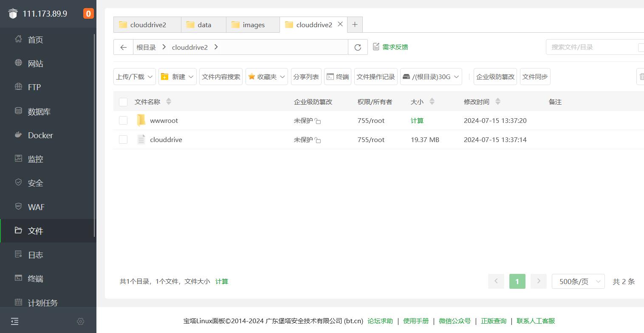Open the wwwroot folder name
Viewport: 644px width, 333px height.
point(164,121)
